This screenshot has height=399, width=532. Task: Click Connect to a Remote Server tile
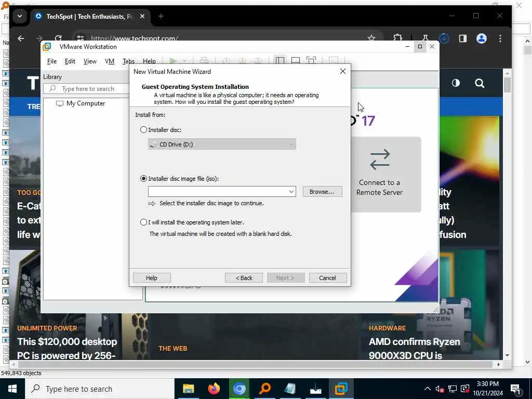pos(379,175)
